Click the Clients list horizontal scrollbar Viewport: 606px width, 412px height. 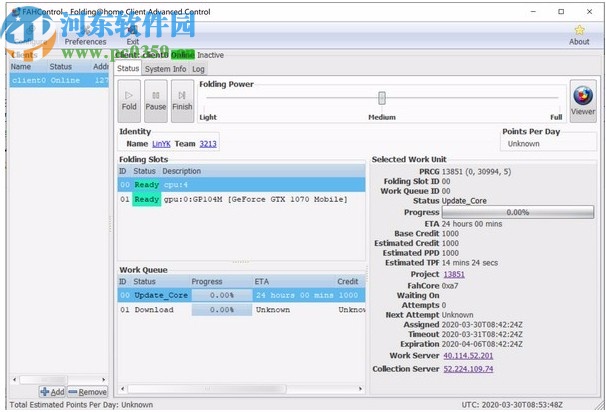43,380
